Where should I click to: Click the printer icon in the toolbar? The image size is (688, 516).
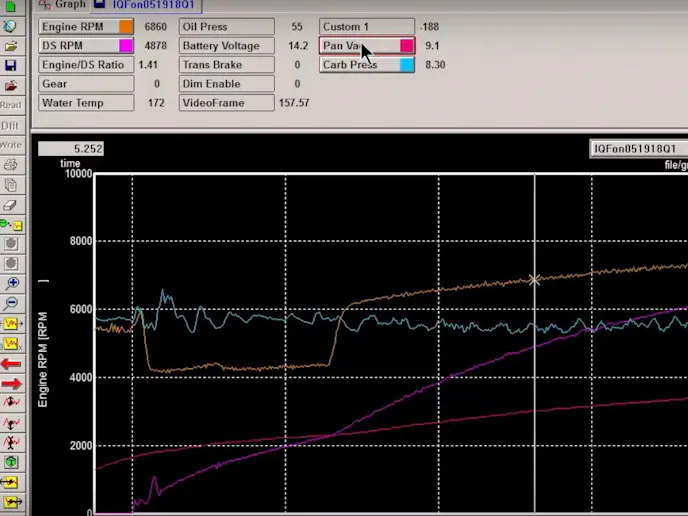click(11, 165)
